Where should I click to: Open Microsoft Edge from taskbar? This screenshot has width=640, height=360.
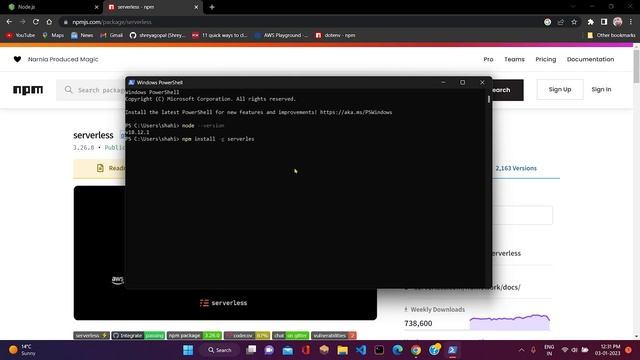[398, 350]
